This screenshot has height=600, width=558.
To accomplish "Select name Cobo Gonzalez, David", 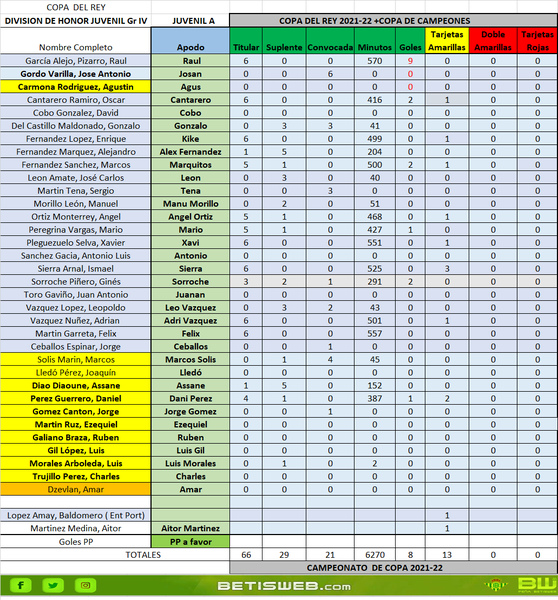I will 76,113.
